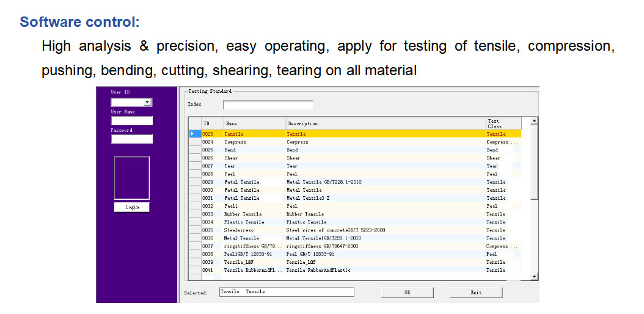
Task: Select the Steel wires of concrete description
Action: pos(335,230)
